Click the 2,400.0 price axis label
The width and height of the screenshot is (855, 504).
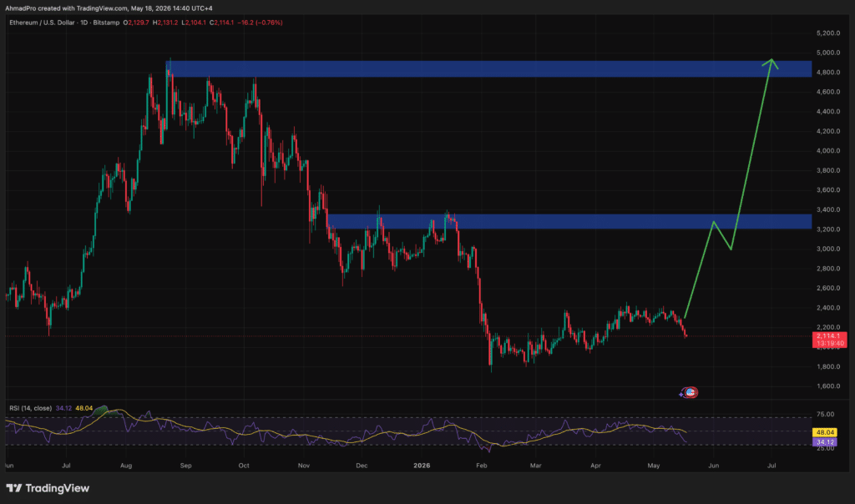point(827,308)
